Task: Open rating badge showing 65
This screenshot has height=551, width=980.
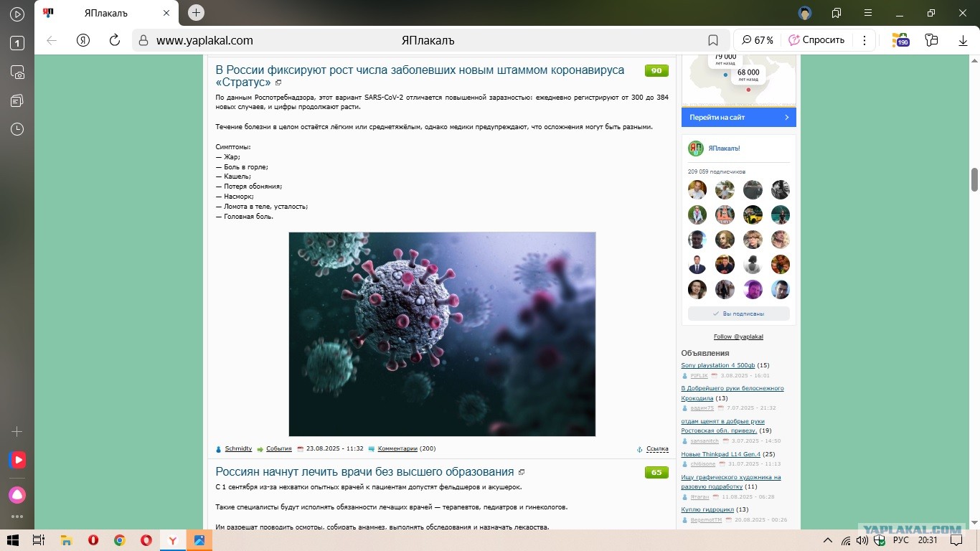Action: click(656, 472)
